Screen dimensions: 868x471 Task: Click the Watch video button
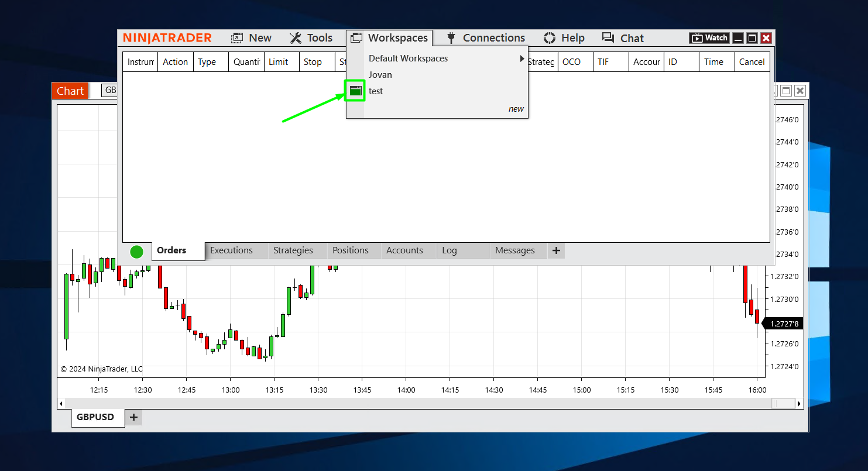coord(709,38)
